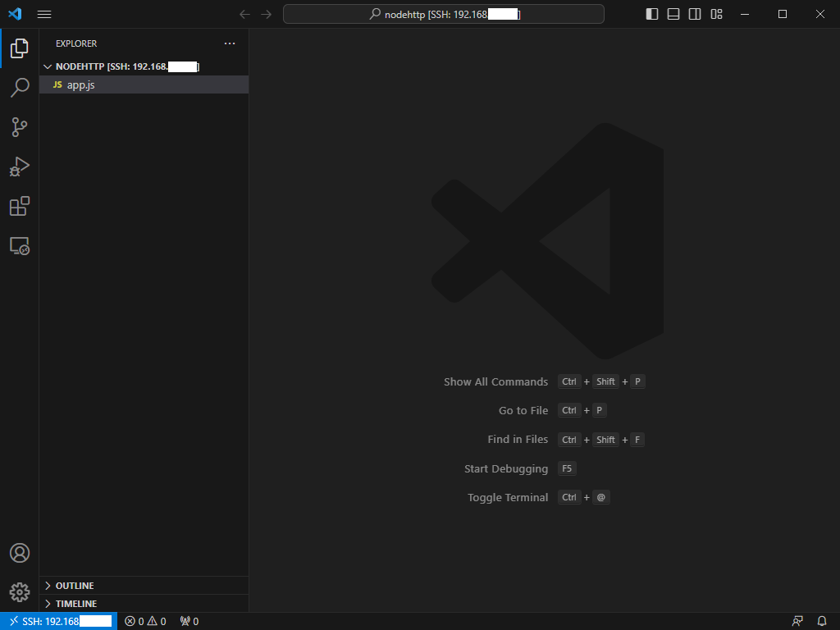Collapse the NODEHTTP folder tree
The height and width of the screenshot is (630, 840).
(48, 66)
